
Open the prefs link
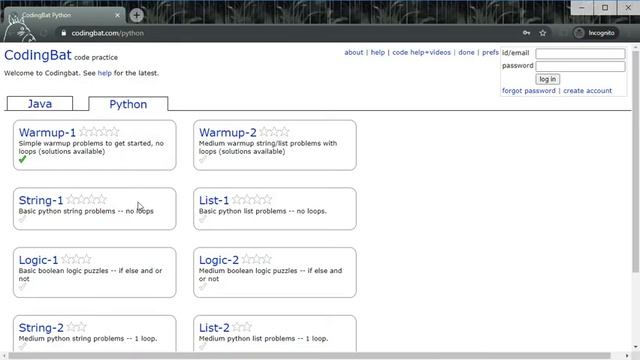click(x=490, y=52)
